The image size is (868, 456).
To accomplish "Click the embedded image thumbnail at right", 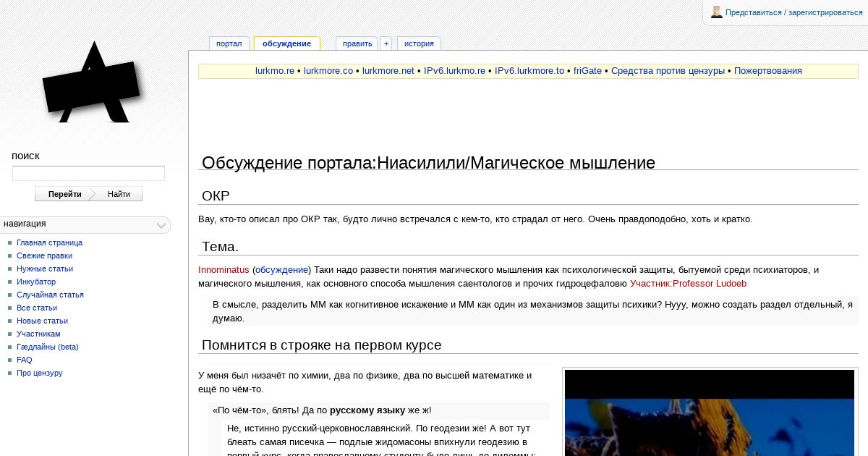I will [x=710, y=413].
